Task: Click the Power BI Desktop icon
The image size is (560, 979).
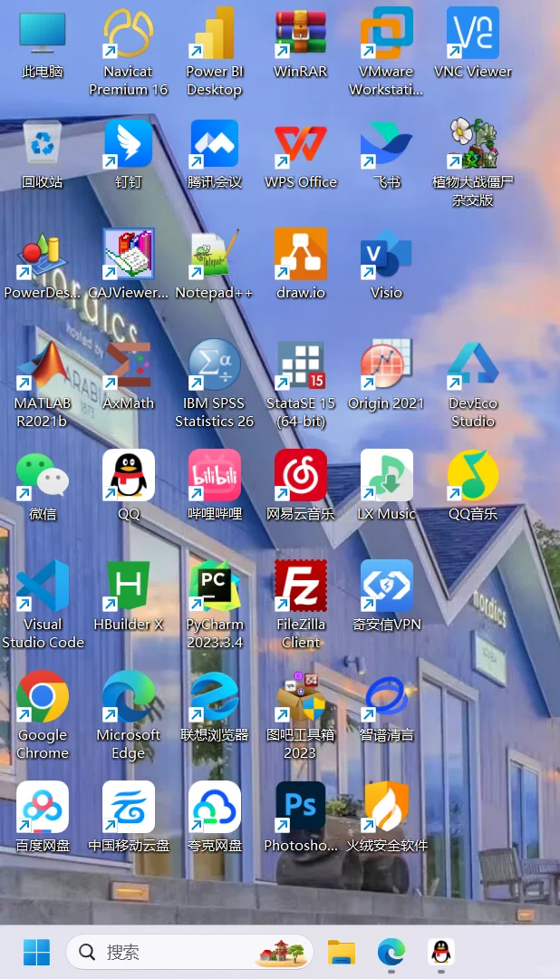Action: pyautogui.click(x=215, y=33)
